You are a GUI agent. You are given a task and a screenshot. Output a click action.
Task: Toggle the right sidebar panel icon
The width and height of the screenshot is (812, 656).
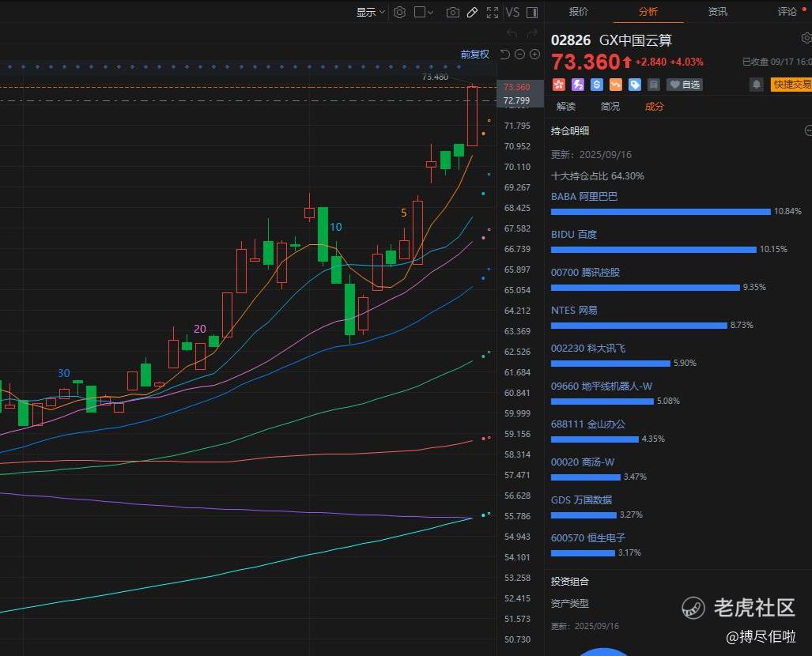pyautogui.click(x=532, y=12)
